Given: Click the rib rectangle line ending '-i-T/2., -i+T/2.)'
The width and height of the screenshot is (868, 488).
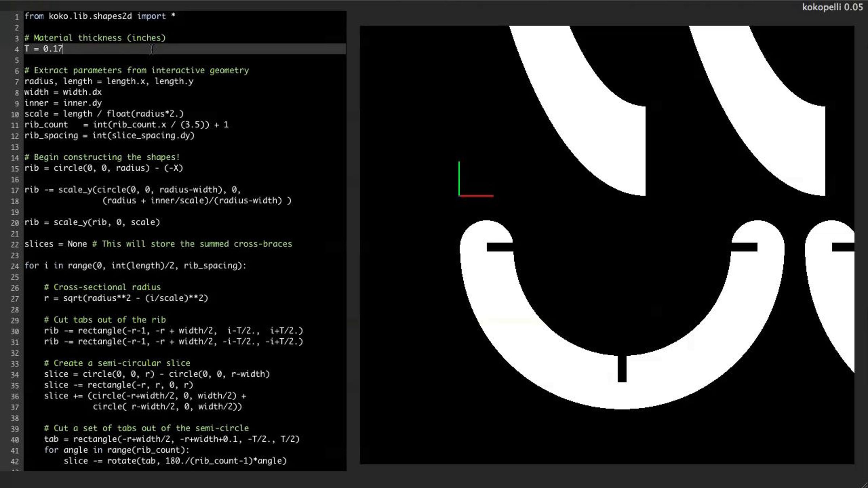Looking at the screenshot, I should (174, 342).
